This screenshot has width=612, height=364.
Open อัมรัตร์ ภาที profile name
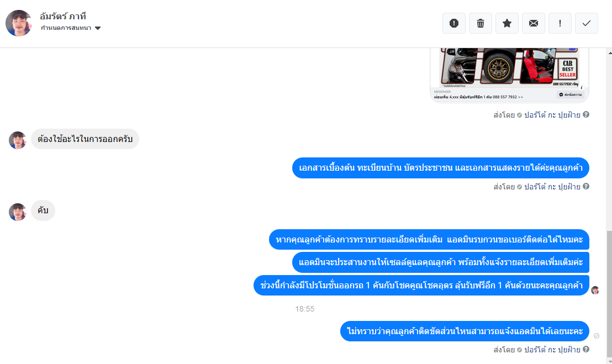(x=63, y=17)
